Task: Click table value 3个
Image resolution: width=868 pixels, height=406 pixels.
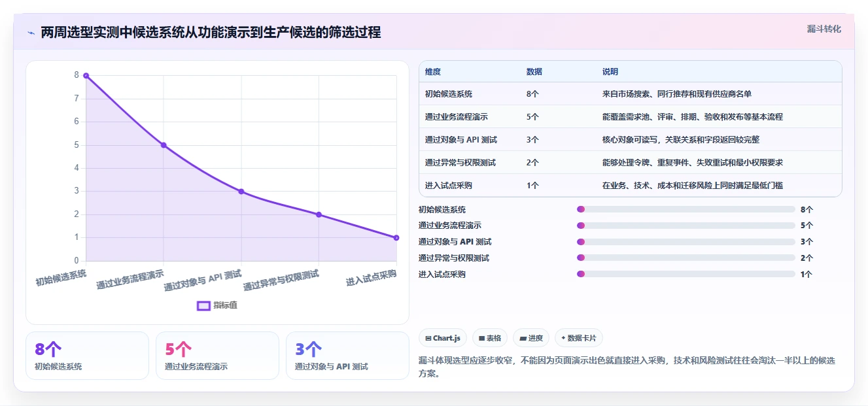Action: (x=532, y=140)
